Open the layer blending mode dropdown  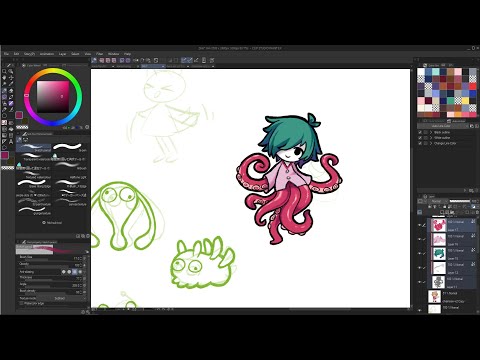pyautogui.click(x=438, y=201)
